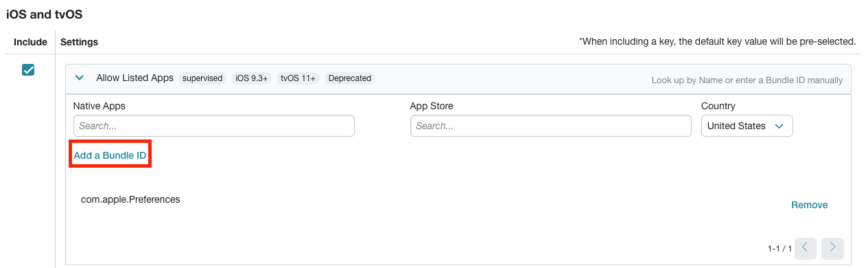
Task: Click the Look up by Name hint text
Action: pyautogui.click(x=747, y=80)
